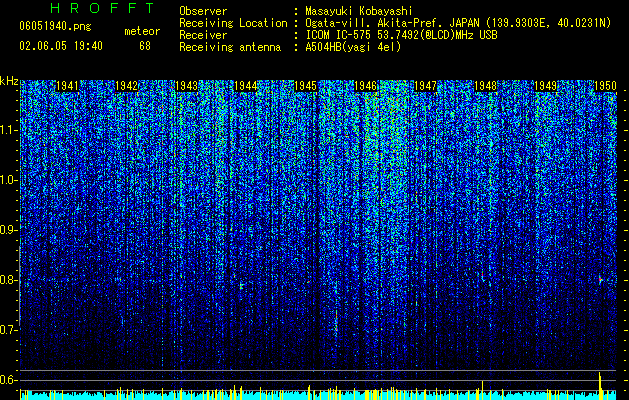Click the 1945 time marker
Image resolution: width=629 pixels, height=400 pixels.
point(306,86)
